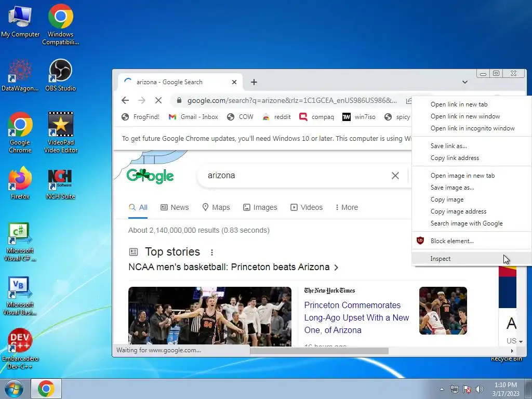Select the arizona - Google Search tab
532x399 pixels.
pos(180,82)
